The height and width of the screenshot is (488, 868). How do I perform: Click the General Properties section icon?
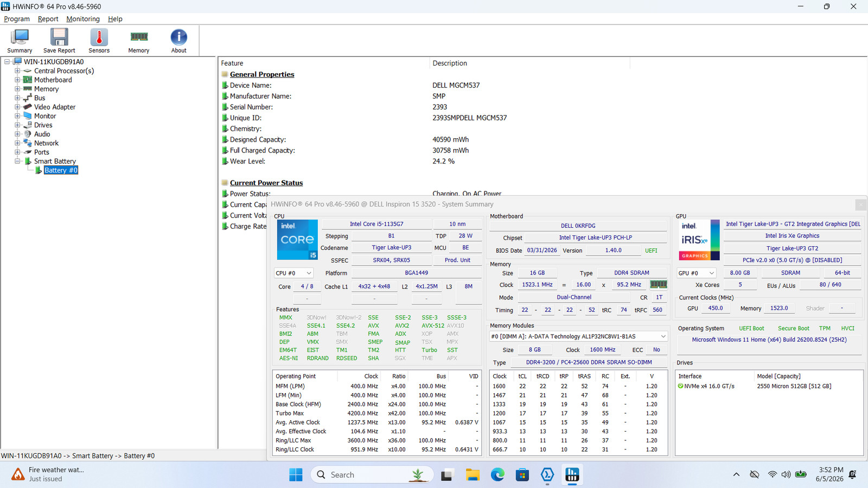point(225,74)
